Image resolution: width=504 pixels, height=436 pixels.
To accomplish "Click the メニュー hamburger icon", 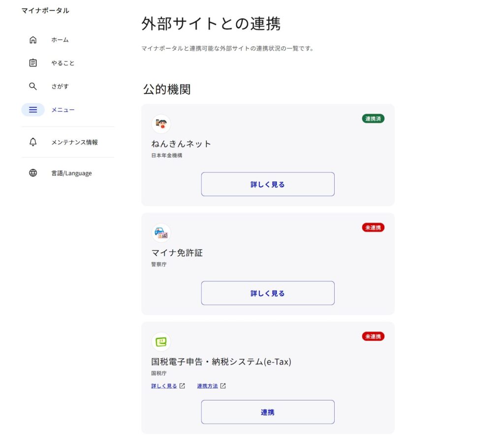I will tap(33, 110).
